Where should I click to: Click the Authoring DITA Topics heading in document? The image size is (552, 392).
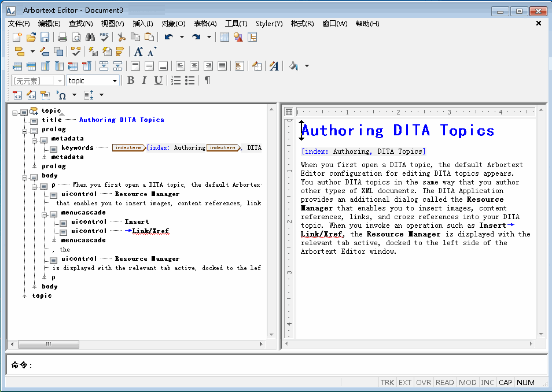pyautogui.click(x=398, y=131)
